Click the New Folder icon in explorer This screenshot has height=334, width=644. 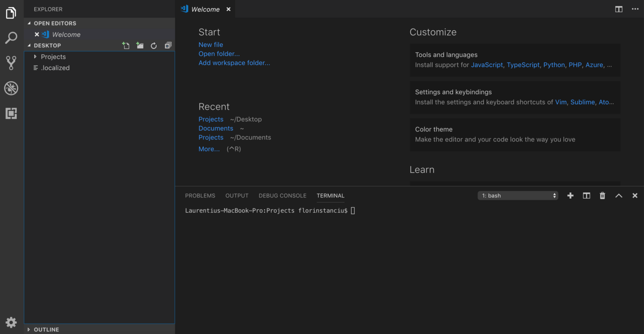(x=140, y=45)
